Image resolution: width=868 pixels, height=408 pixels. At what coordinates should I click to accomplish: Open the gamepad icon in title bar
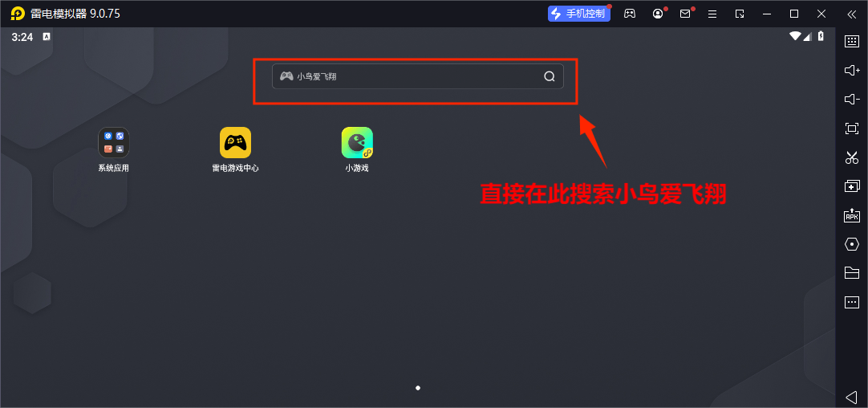631,14
